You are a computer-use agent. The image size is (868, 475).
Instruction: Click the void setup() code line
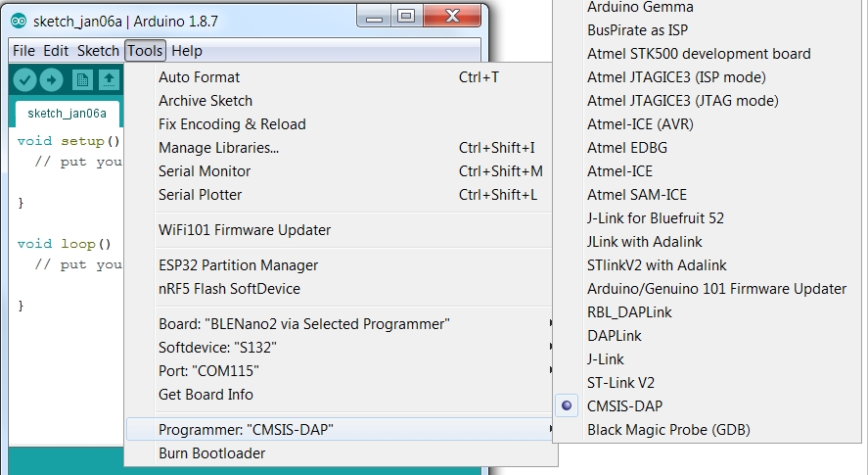[69, 141]
